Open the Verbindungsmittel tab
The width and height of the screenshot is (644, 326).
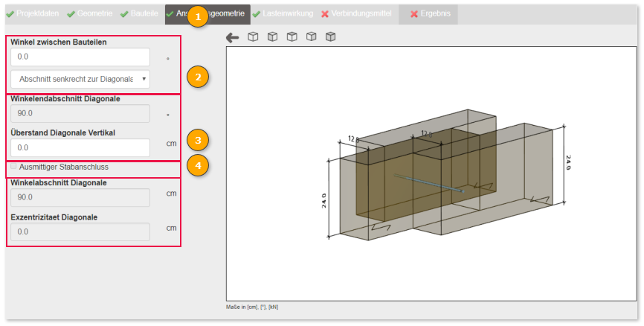tap(356, 13)
